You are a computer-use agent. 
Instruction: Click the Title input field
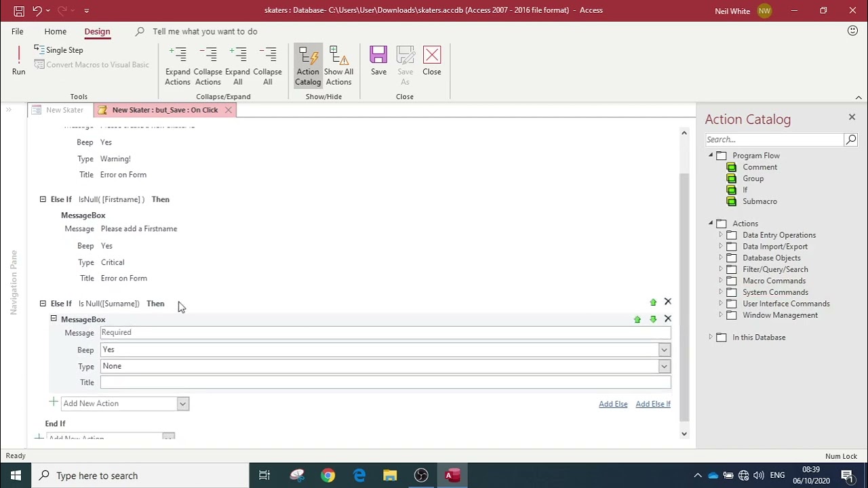pos(385,382)
